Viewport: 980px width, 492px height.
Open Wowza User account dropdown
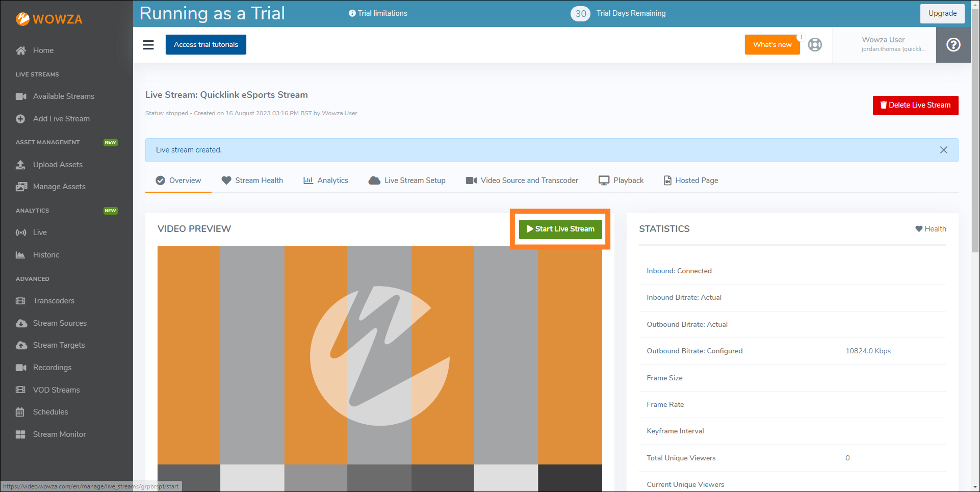tap(884, 45)
